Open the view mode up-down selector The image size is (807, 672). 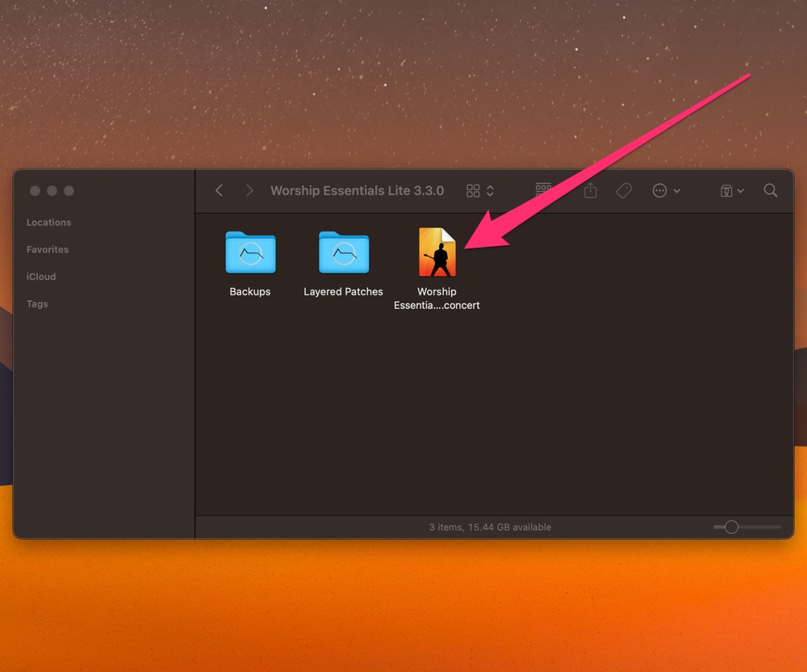pos(490,191)
